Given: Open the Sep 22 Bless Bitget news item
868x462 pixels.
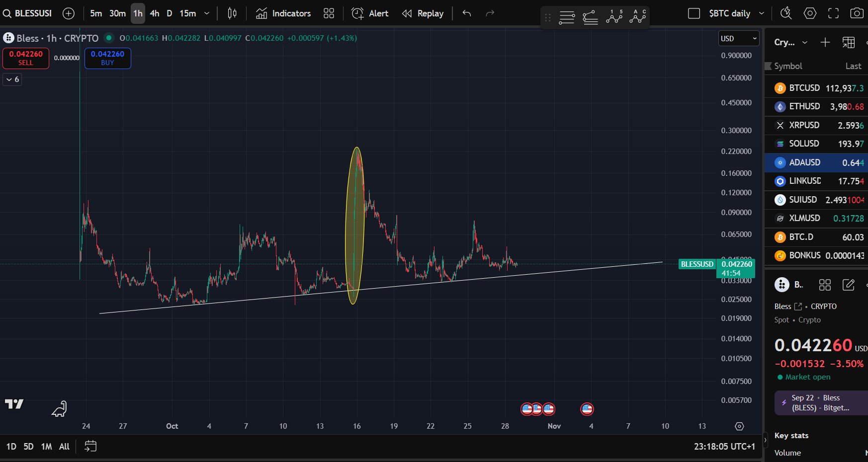Looking at the screenshot, I should click(821, 403).
